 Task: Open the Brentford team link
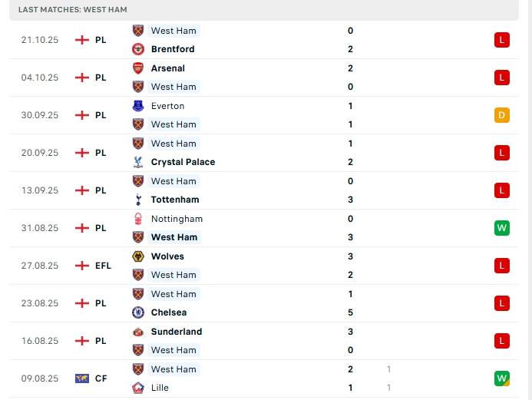click(173, 49)
